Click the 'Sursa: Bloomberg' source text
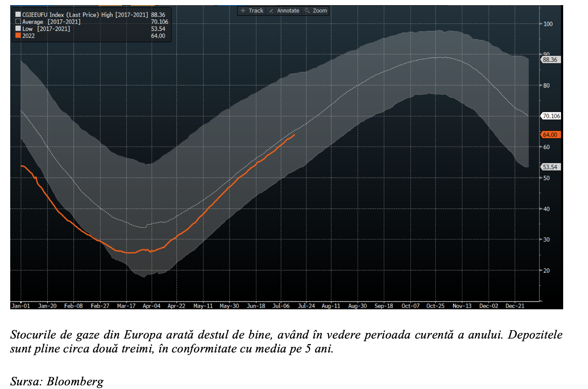Screen dimensions: 588x389 coord(57,381)
